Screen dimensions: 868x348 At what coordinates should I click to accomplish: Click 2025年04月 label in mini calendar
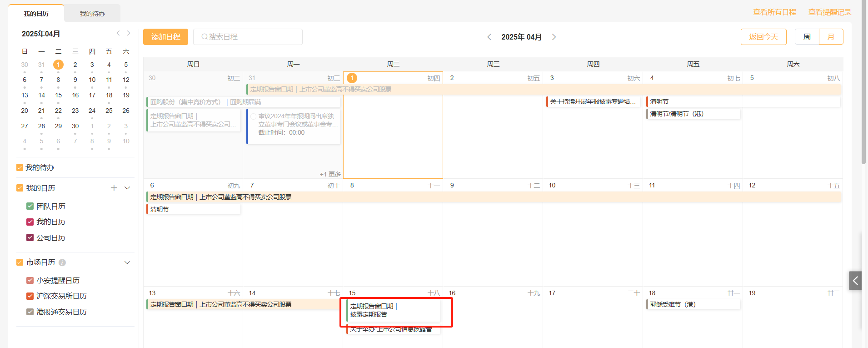tap(41, 34)
